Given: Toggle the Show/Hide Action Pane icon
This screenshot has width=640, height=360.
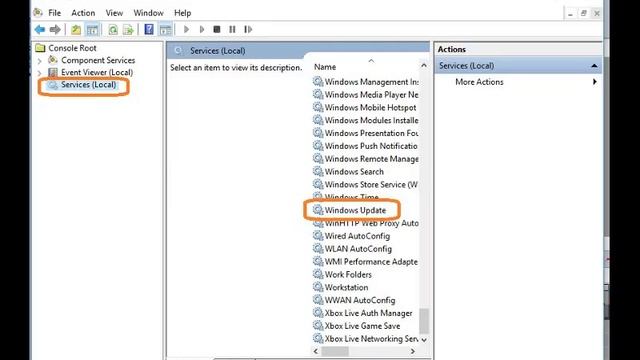Looking at the screenshot, I should (165, 29).
